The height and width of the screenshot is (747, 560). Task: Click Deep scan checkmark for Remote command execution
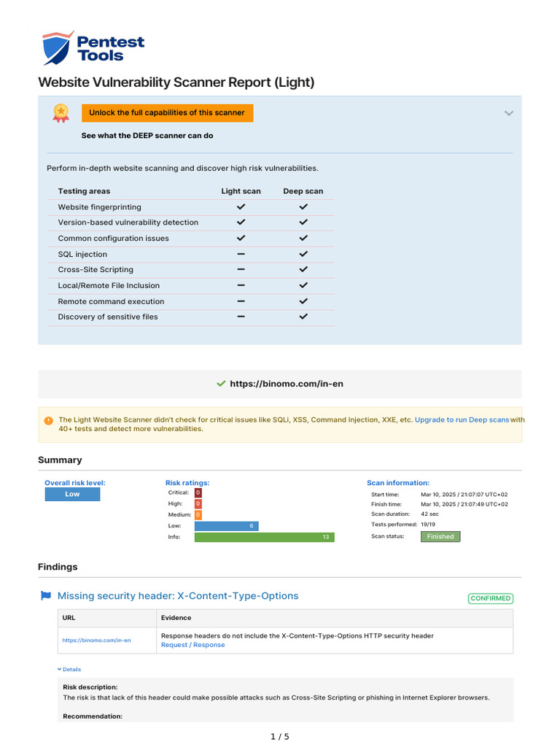[303, 301]
